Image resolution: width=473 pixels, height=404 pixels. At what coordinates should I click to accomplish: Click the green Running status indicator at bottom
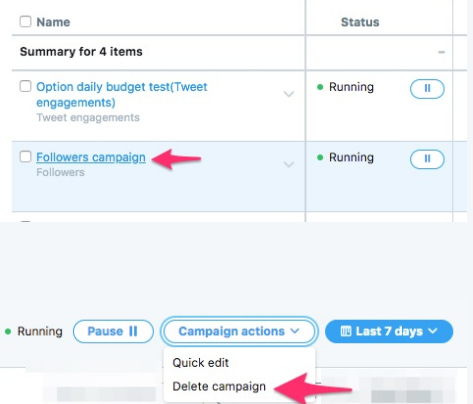point(8,331)
